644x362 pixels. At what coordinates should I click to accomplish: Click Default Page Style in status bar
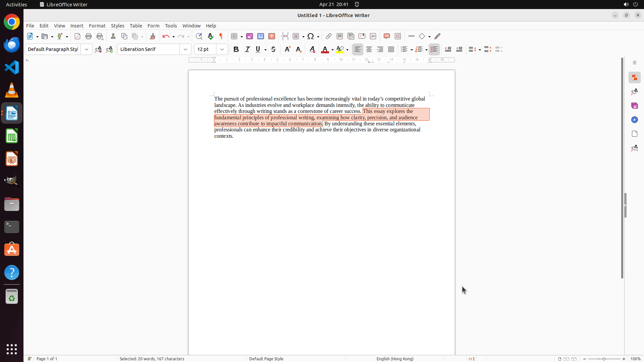coord(266,359)
